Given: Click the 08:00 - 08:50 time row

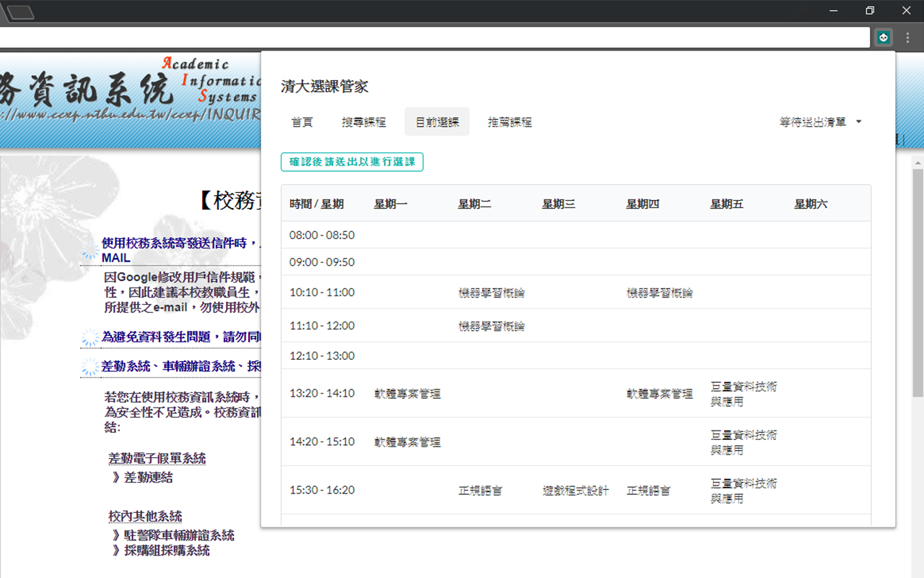Looking at the screenshot, I should click(x=576, y=235).
